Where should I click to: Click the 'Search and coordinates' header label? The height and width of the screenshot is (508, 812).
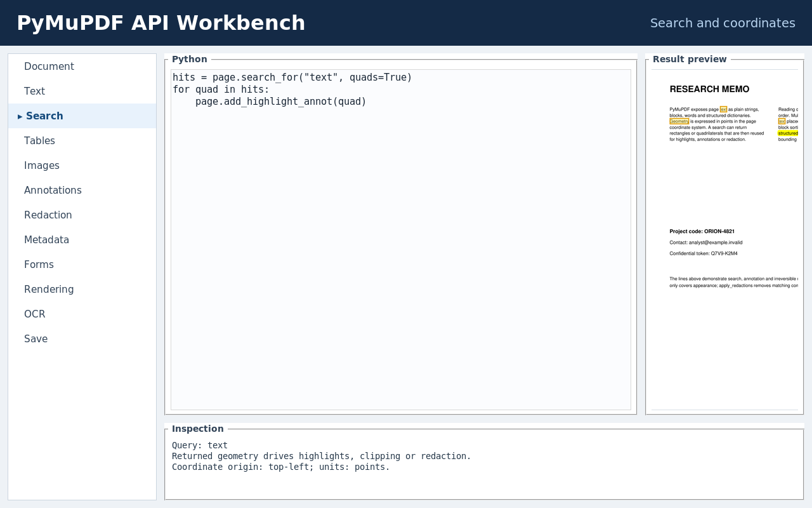(723, 23)
